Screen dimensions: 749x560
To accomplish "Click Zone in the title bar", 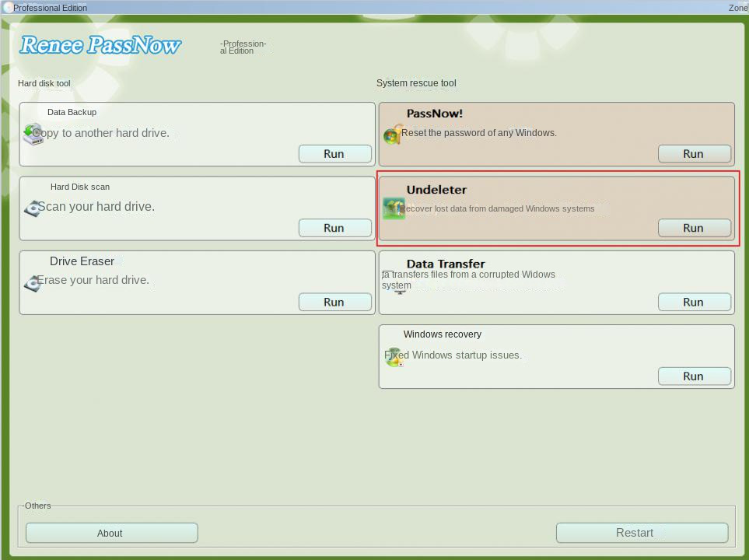I will point(737,8).
